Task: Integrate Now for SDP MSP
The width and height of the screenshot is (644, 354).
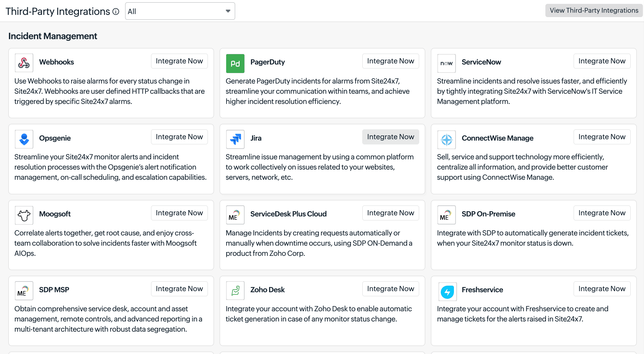Action: [x=179, y=289]
